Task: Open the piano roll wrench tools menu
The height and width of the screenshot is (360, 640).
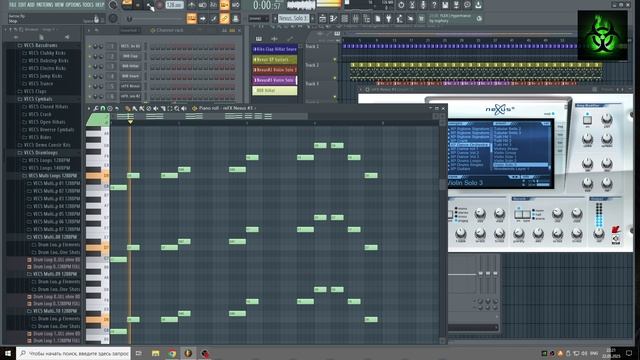Action: (96, 109)
